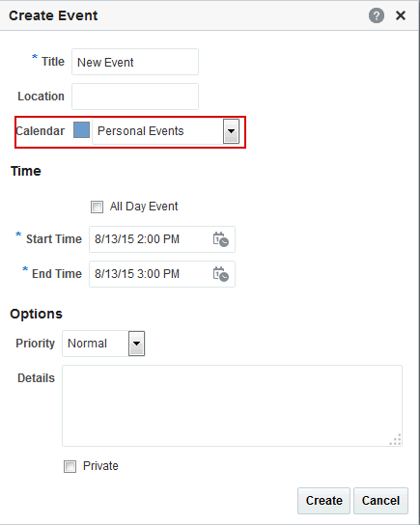This screenshot has width=420, height=525.
Task: Enable the All Day Event checkbox
Action: pos(97,207)
